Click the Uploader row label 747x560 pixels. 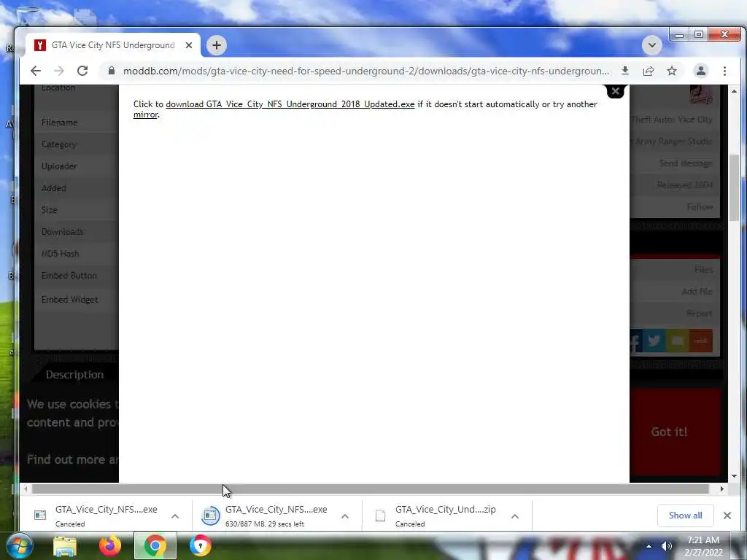click(x=59, y=166)
